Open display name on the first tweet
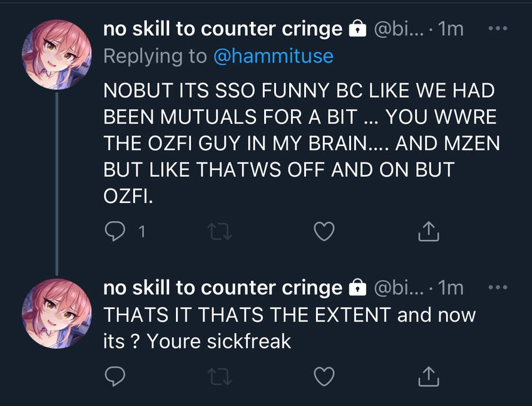This screenshot has width=532, height=406. 222,28
